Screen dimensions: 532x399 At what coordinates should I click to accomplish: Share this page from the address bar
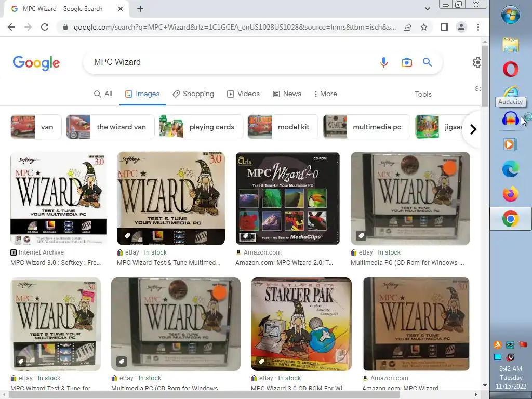point(407,27)
